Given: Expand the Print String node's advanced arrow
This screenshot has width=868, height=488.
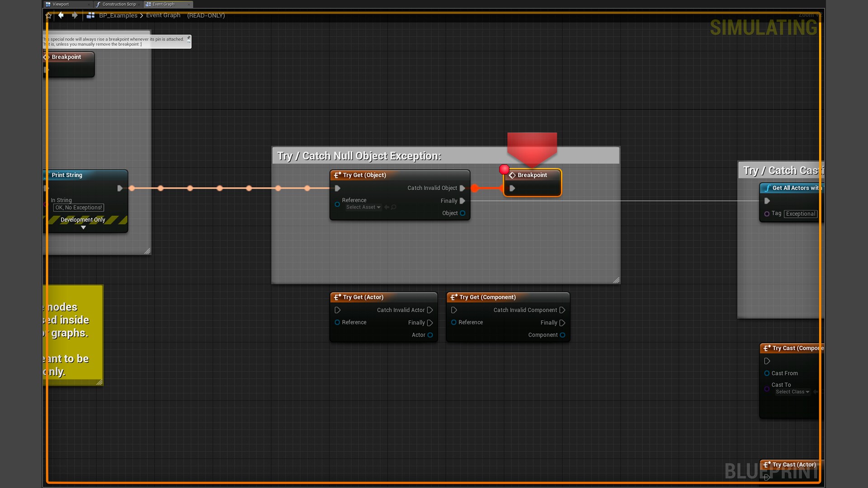Looking at the screenshot, I should (x=83, y=228).
